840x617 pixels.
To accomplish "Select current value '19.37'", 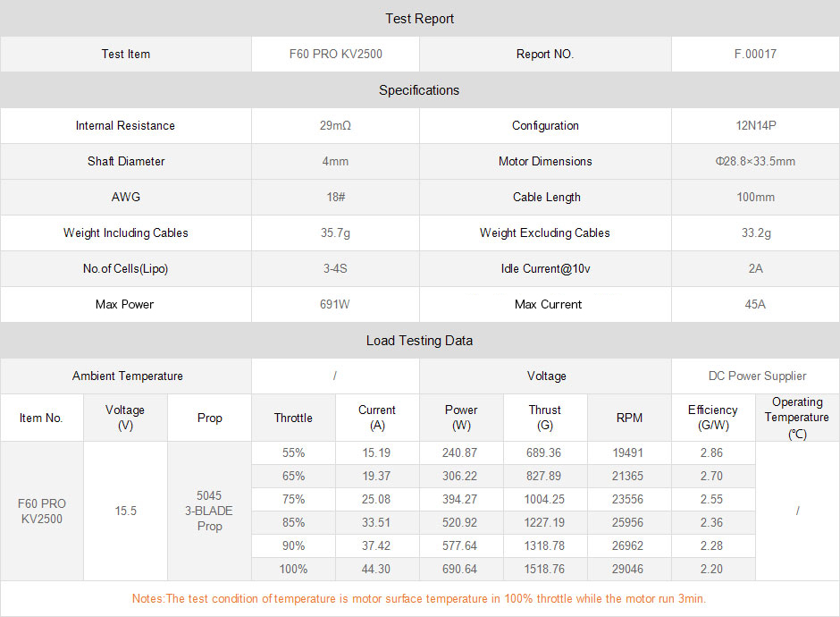I will point(376,476).
